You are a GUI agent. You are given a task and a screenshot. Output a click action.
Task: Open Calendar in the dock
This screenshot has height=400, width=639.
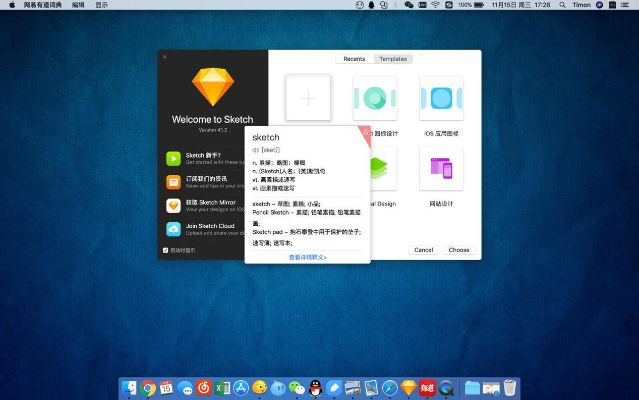point(167,388)
